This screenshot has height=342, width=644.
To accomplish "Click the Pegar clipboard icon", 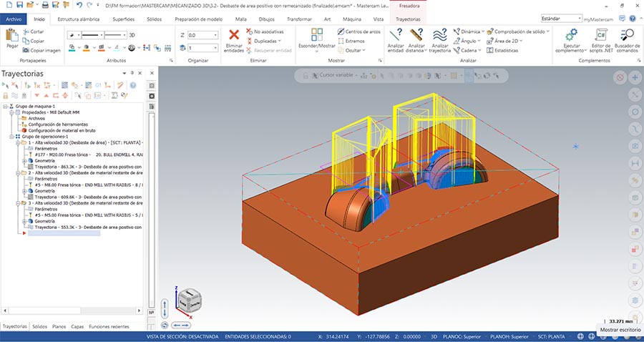I will pyautogui.click(x=12, y=36).
